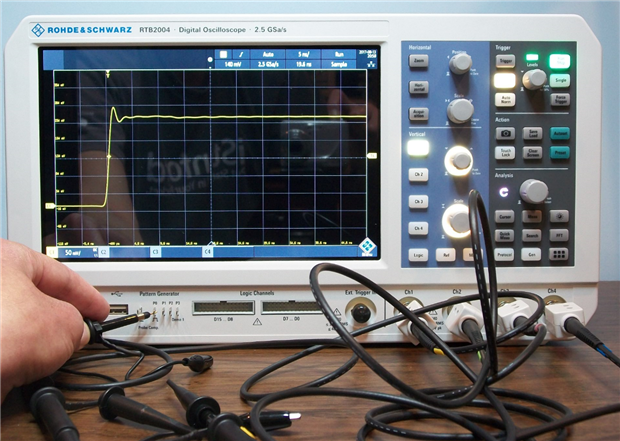
Task: Touch the D15...D8 logic channel connector
Action: (x=223, y=307)
